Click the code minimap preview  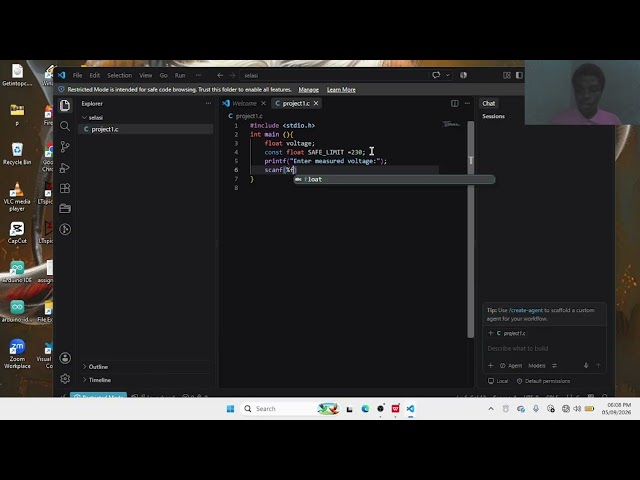tap(452, 124)
